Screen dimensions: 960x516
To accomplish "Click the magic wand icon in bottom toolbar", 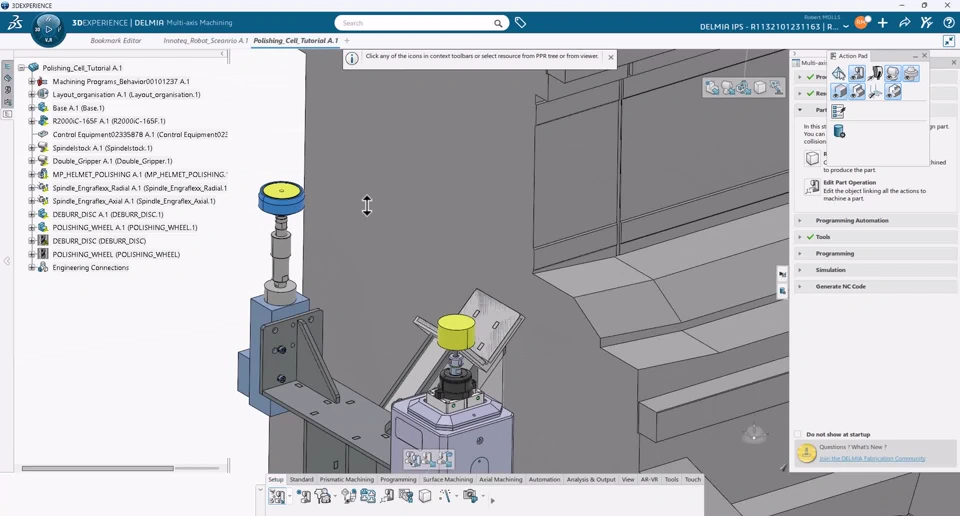I will 446,496.
